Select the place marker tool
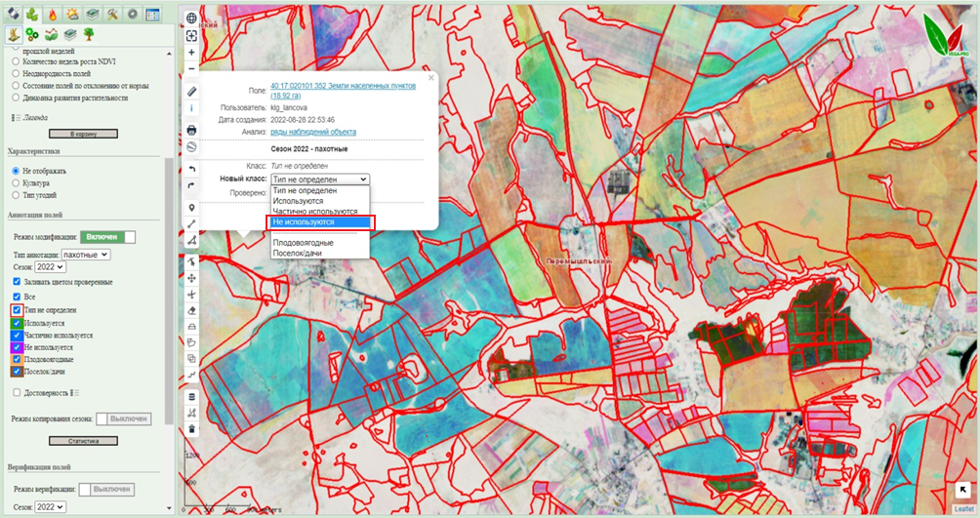This screenshot has height=518, width=980. tap(191, 208)
